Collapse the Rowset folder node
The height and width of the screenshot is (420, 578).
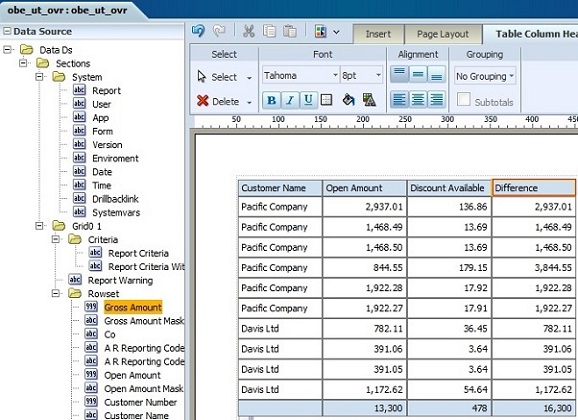coord(56,294)
